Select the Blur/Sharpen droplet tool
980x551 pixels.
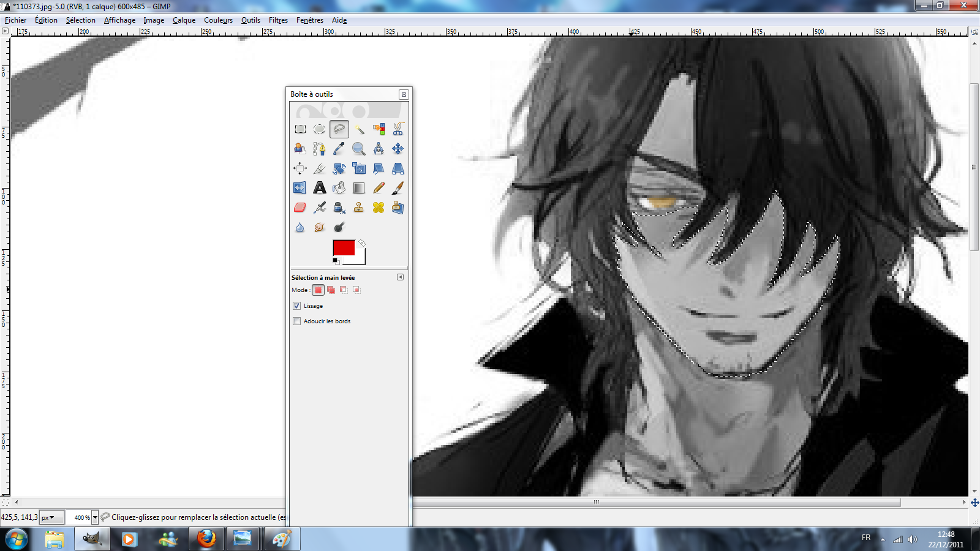click(x=300, y=227)
